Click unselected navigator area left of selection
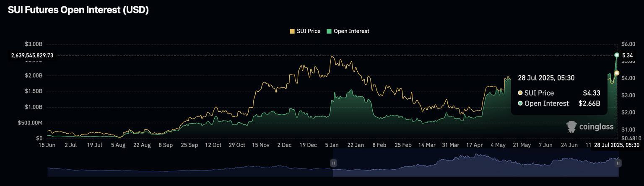644x186 pixels. point(190,163)
